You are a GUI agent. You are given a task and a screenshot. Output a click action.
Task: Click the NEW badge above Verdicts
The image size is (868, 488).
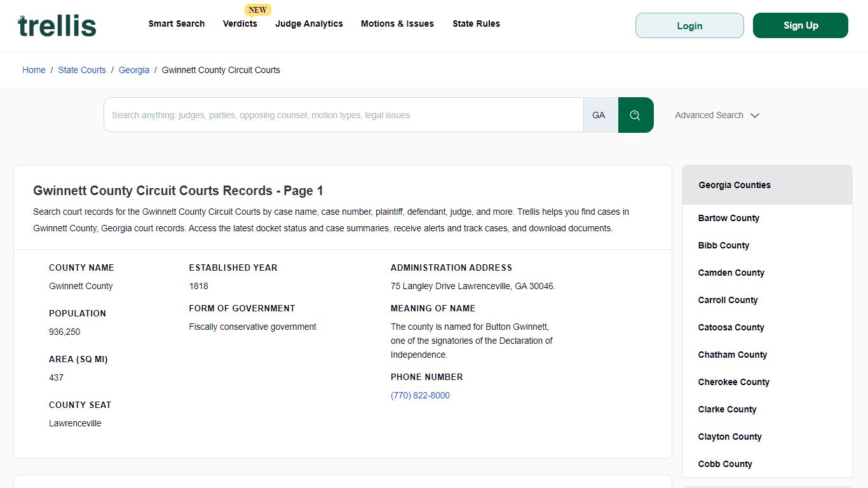click(258, 10)
